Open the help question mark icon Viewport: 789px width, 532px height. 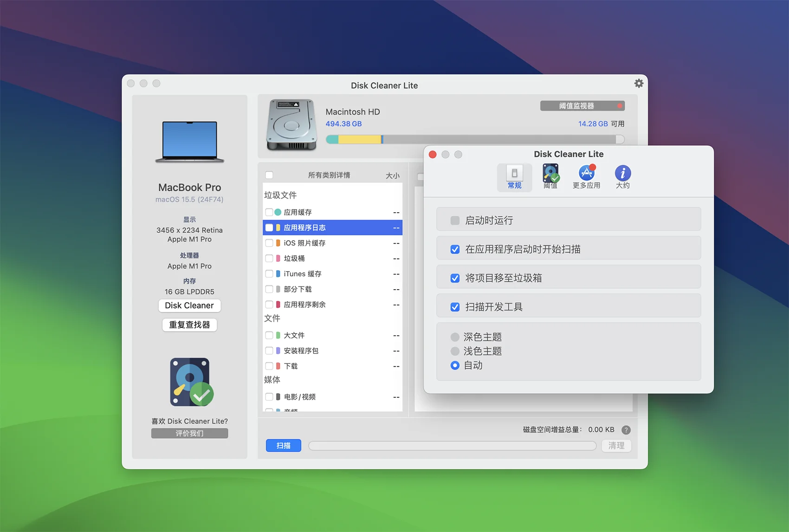[626, 430]
